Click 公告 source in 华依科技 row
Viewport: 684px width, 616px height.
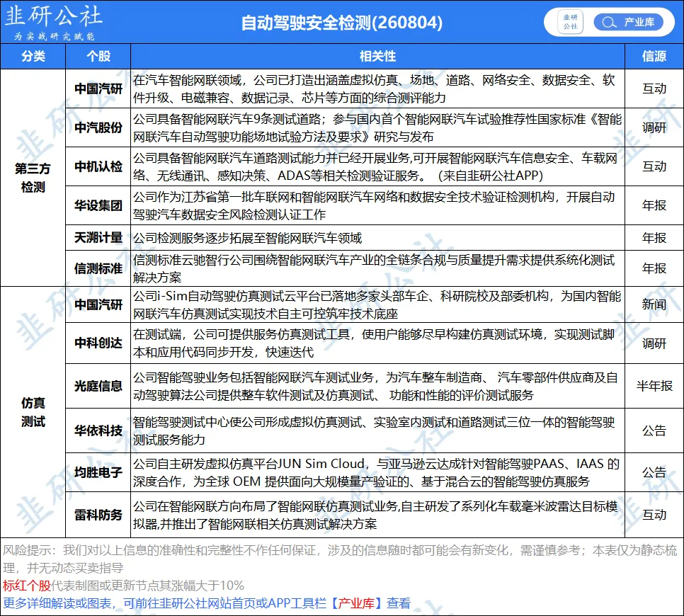coord(654,430)
